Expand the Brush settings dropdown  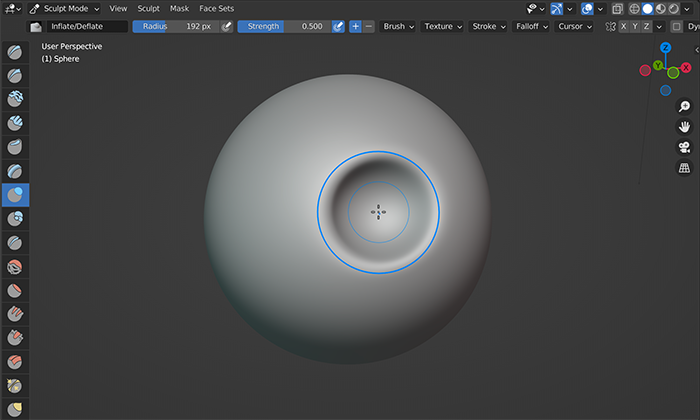pyautogui.click(x=399, y=27)
